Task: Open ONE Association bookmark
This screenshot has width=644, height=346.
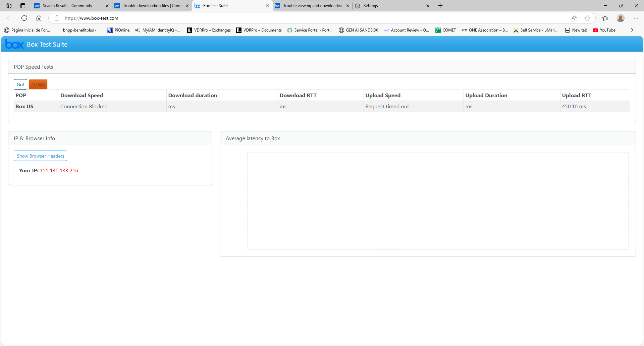Action: 485,30
